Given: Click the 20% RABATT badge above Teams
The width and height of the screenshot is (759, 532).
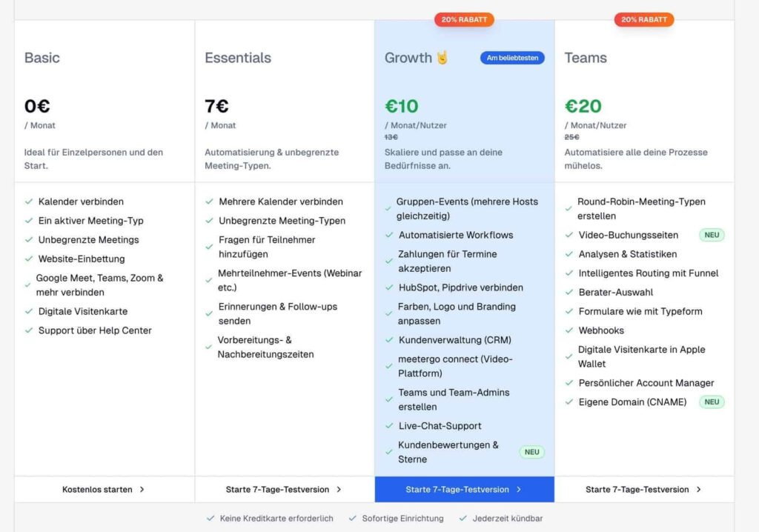Looking at the screenshot, I should [643, 20].
